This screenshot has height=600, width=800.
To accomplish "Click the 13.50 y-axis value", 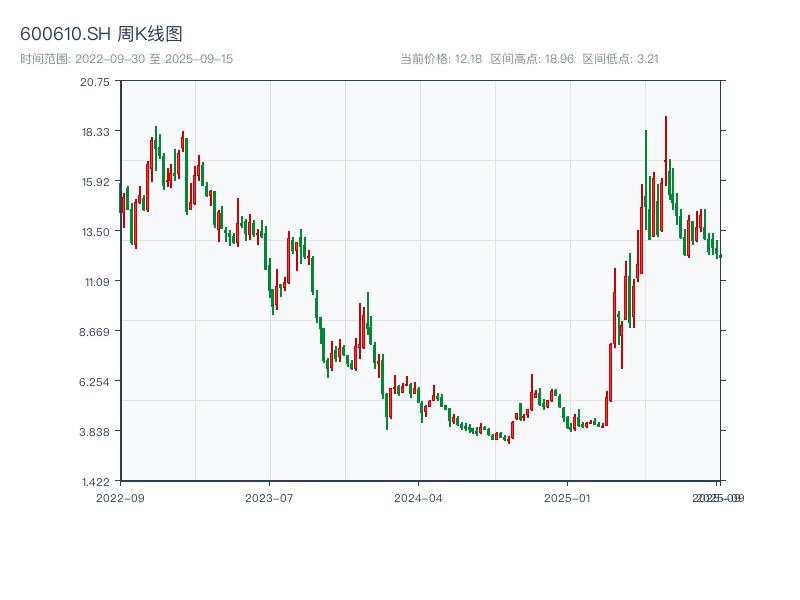I will click(94, 233).
